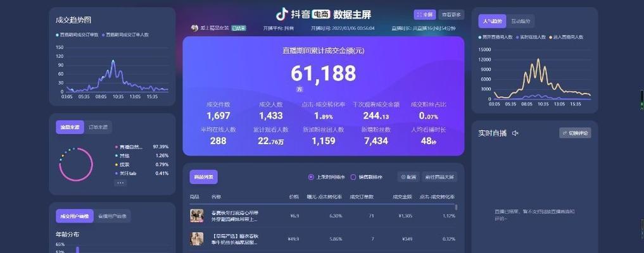Toggle the 直播期间成交订单数 legend item
644x253 pixels.
pos(77,35)
